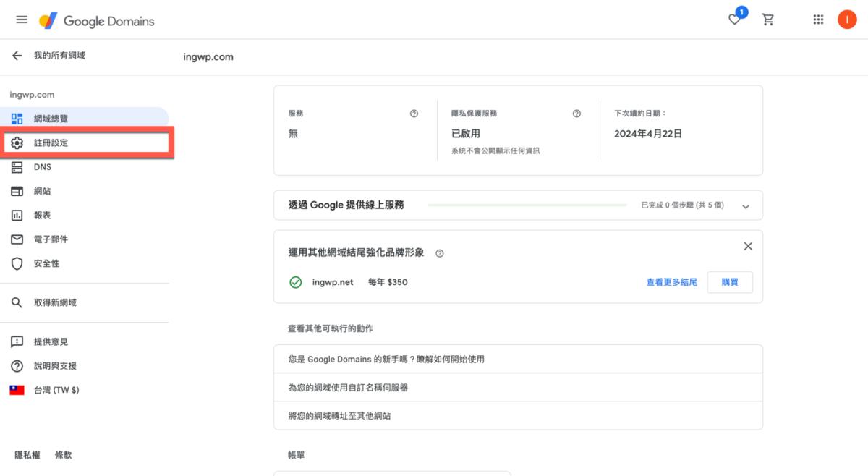
Task: Open the 網站 section
Action: click(x=84, y=191)
